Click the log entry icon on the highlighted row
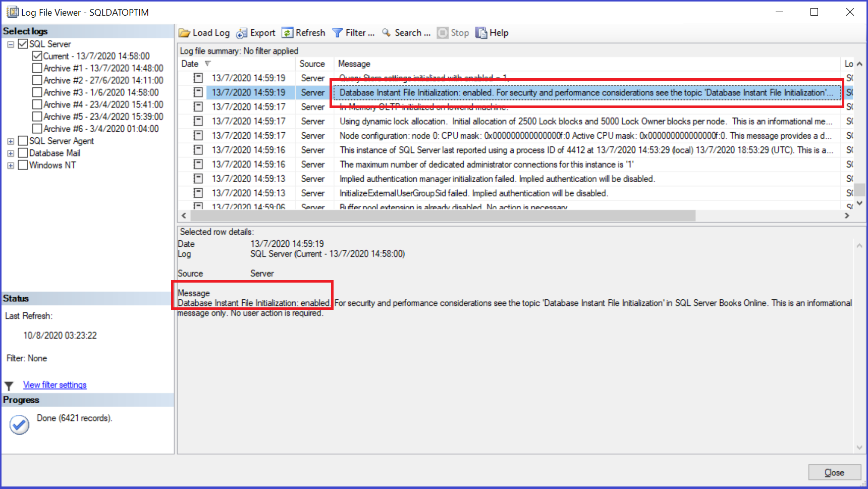Screen dimensions: 868x489 tap(197, 92)
